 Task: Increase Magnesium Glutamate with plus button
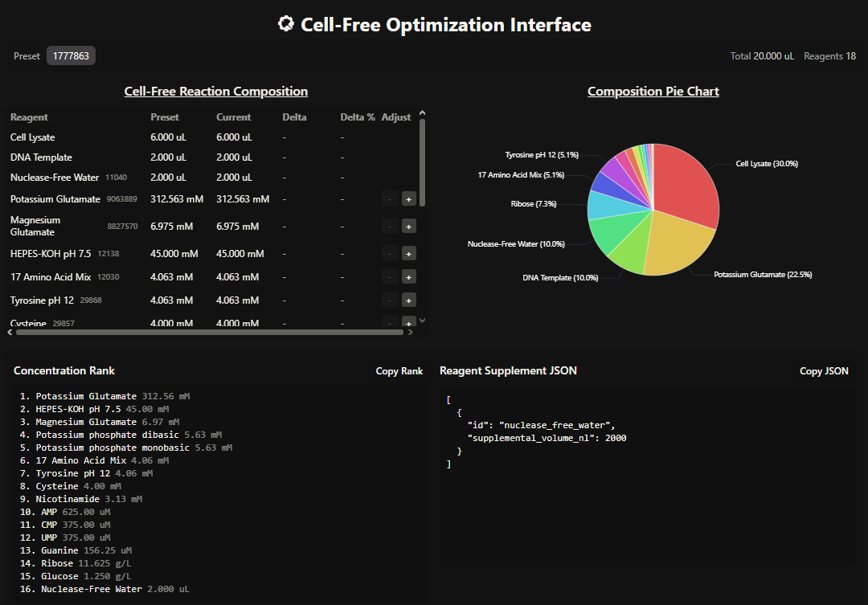click(408, 226)
